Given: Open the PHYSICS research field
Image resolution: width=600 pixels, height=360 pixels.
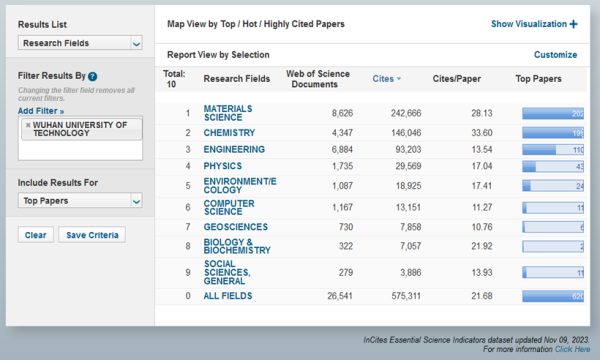Looking at the screenshot, I should (x=223, y=166).
